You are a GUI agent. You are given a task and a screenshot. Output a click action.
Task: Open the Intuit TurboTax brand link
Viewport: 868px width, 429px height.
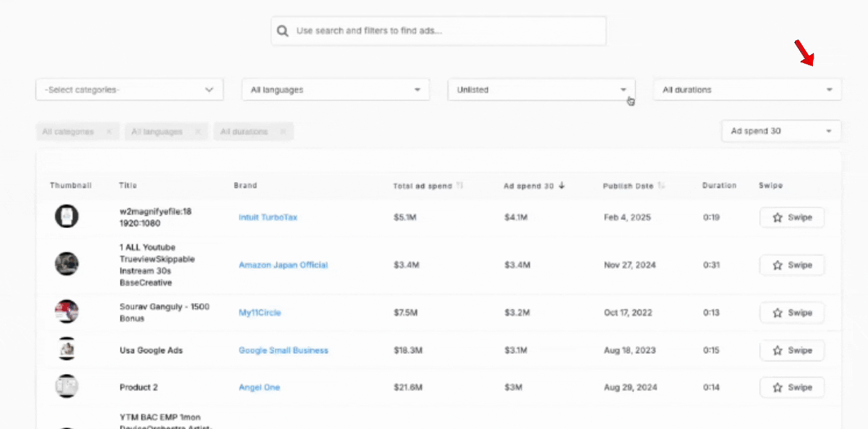(268, 217)
